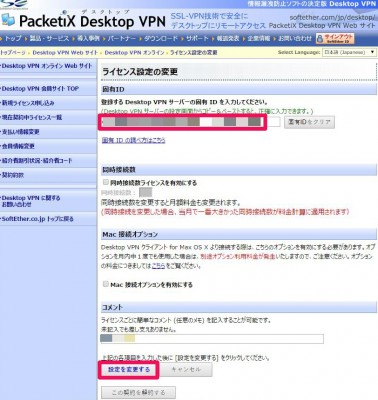Open Desktop VPN オンライン Web サイト sidebar link
The width and height of the screenshot is (378, 400).
coord(47,66)
